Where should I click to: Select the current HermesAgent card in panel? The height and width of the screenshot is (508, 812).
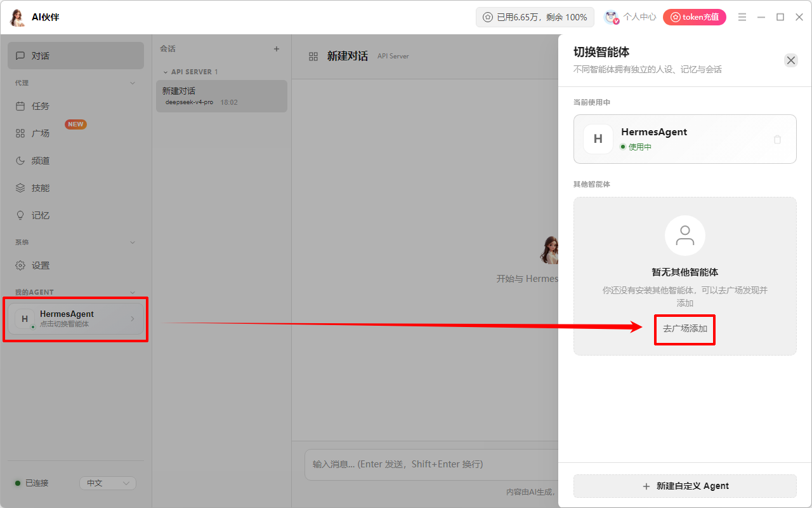tap(685, 139)
